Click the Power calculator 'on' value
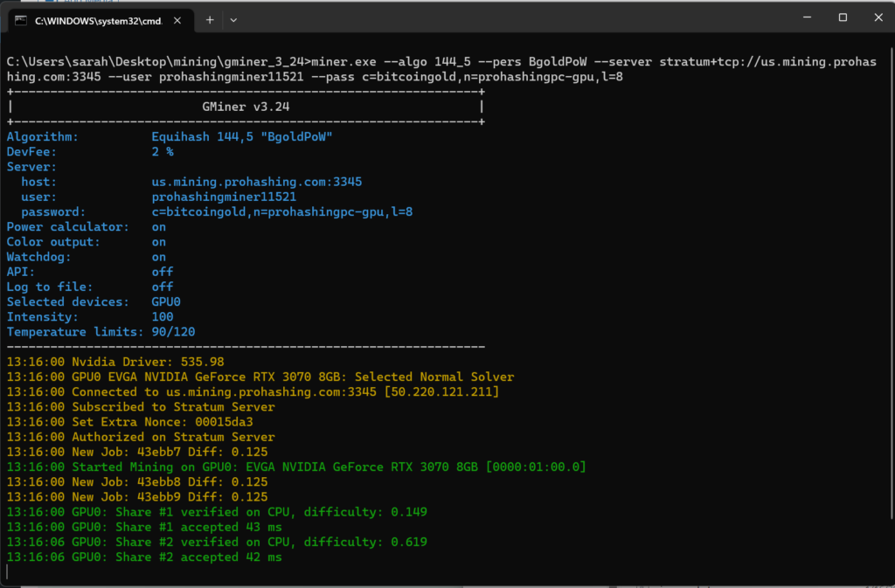Screen dimensions: 895x588 [159, 227]
